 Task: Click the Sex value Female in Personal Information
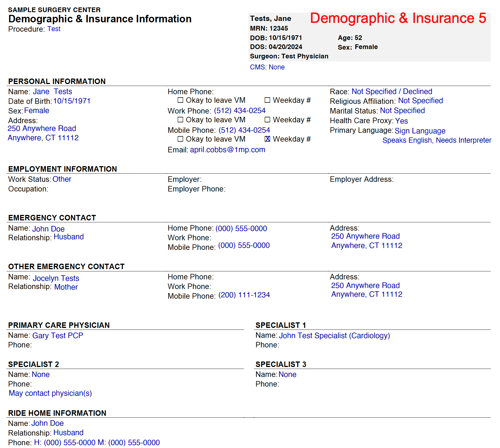click(x=37, y=110)
